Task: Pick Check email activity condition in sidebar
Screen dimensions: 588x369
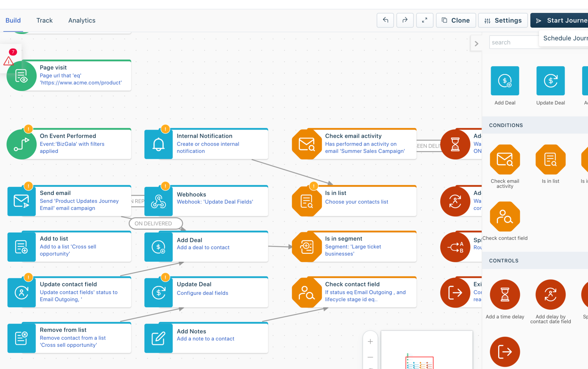Action: point(505,159)
